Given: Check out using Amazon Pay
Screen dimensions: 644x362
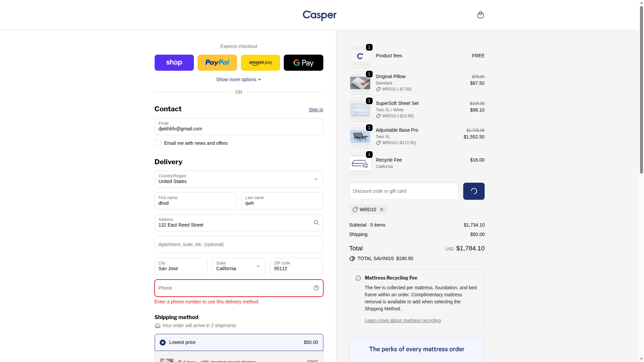Looking at the screenshot, I should (x=260, y=63).
